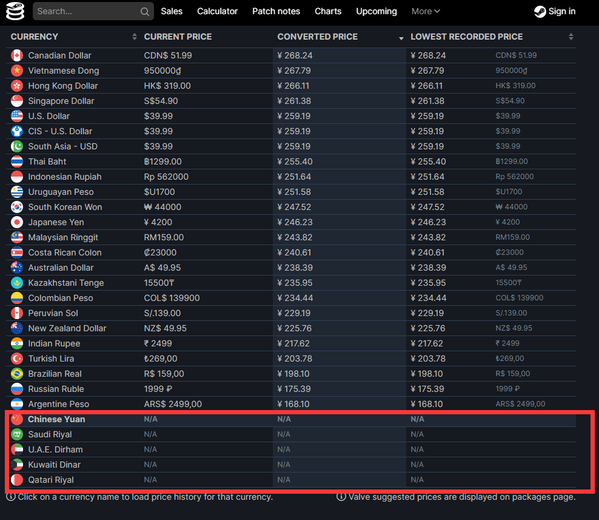Click the Steam logo next to Sign in
Image resolution: width=599 pixels, height=520 pixels.
coord(540,11)
